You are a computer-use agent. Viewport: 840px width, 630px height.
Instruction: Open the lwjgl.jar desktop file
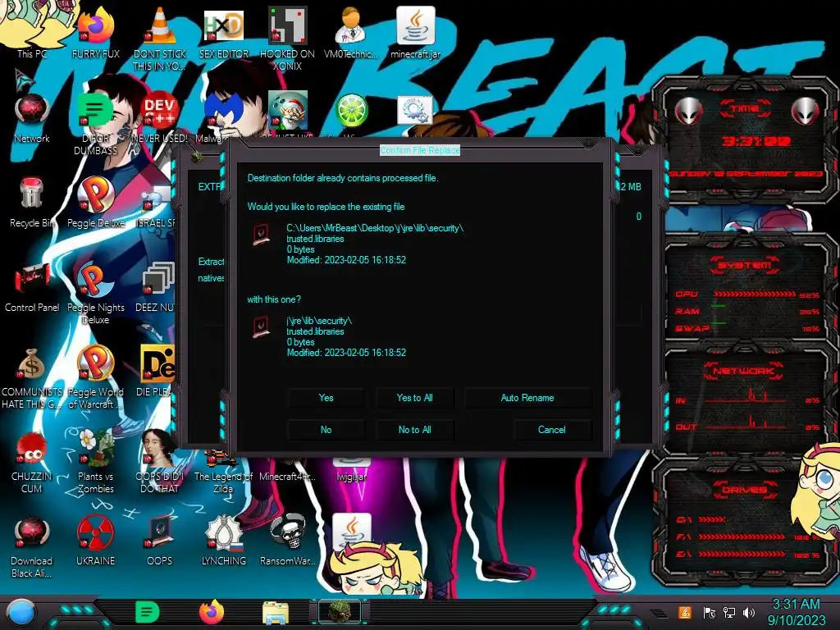(x=351, y=470)
